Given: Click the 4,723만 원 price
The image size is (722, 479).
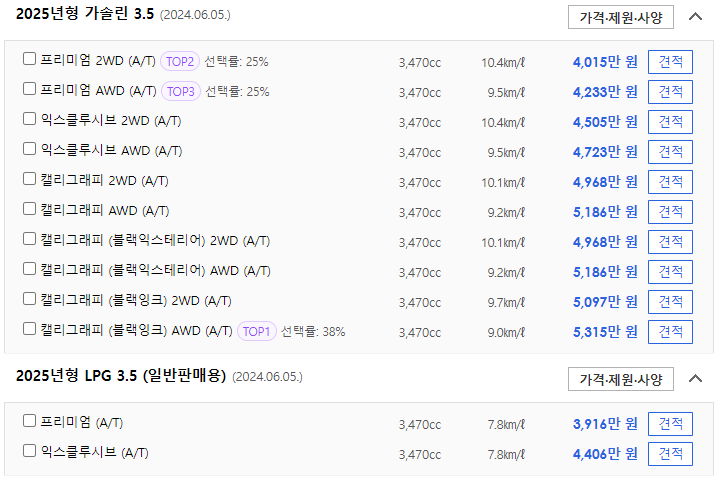Looking at the screenshot, I should 605,152.
